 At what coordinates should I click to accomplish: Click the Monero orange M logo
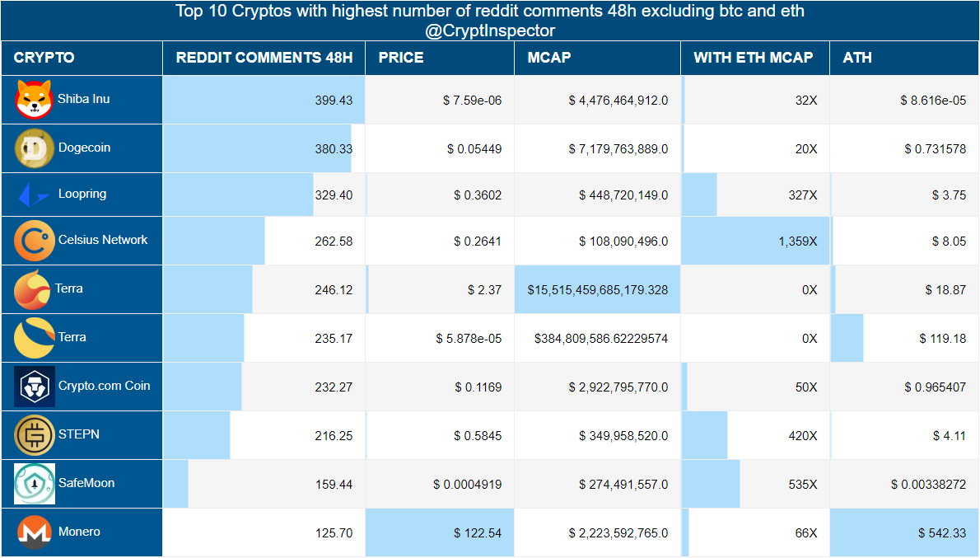point(35,532)
